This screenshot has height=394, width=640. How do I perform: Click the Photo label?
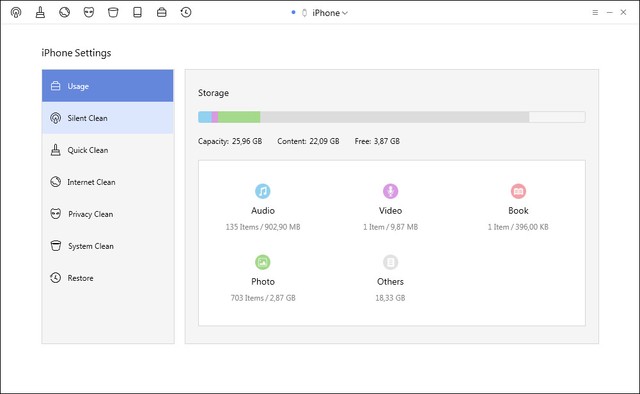click(x=263, y=282)
